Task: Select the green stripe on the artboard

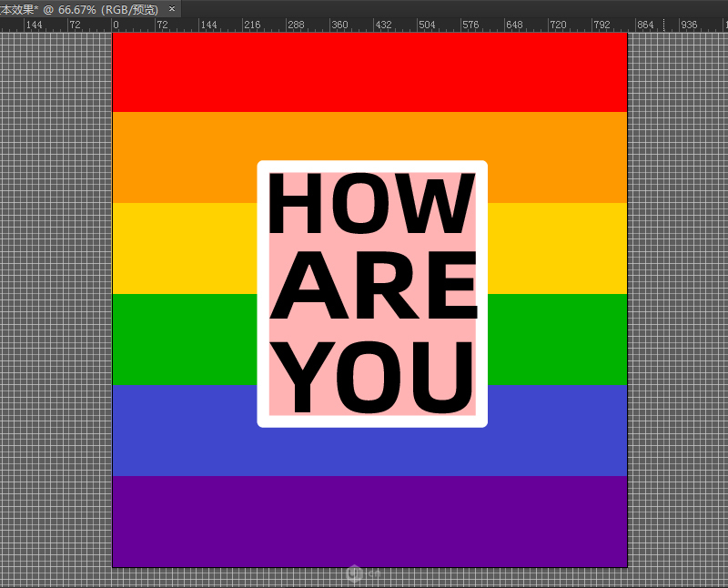Action: (182, 339)
